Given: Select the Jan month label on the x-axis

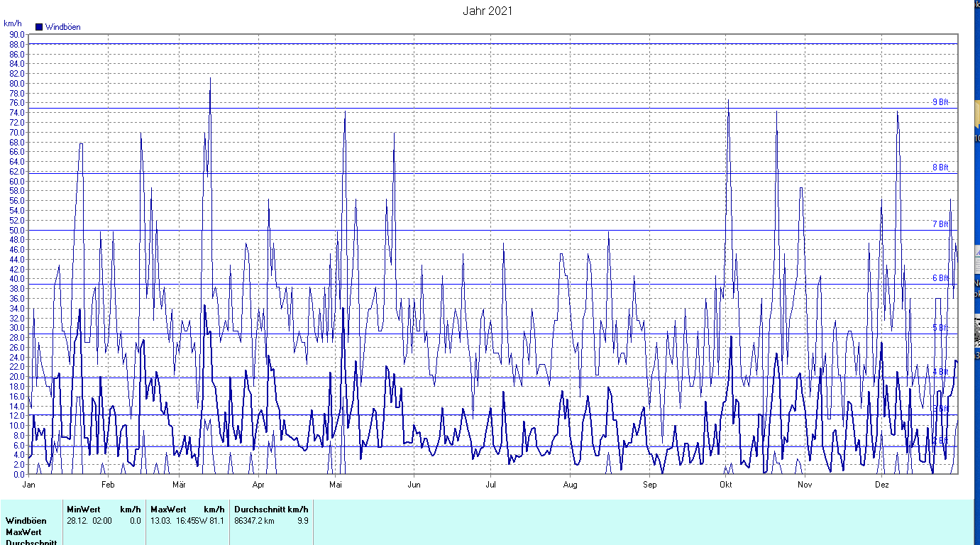Looking at the screenshot, I should click(x=30, y=485).
